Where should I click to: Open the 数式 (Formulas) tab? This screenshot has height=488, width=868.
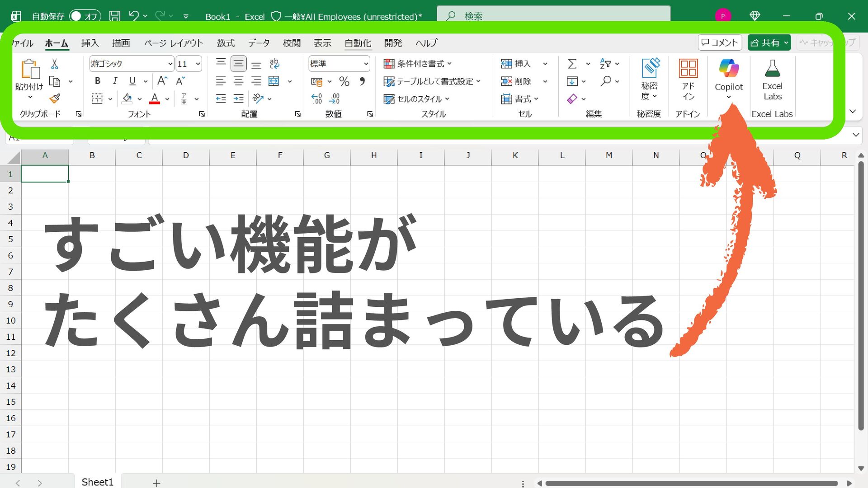[225, 43]
